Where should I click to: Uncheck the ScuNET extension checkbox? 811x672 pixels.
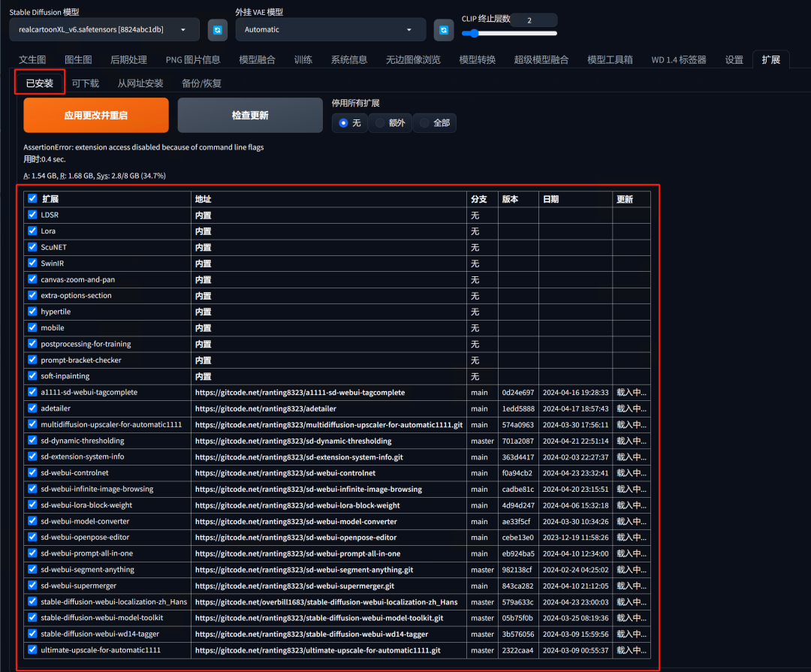tap(32, 247)
